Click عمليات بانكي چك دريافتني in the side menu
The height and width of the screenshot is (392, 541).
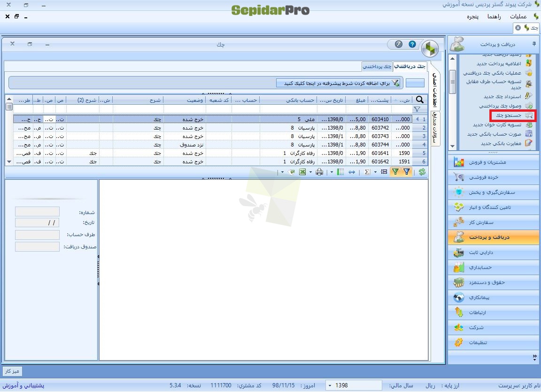click(497, 73)
